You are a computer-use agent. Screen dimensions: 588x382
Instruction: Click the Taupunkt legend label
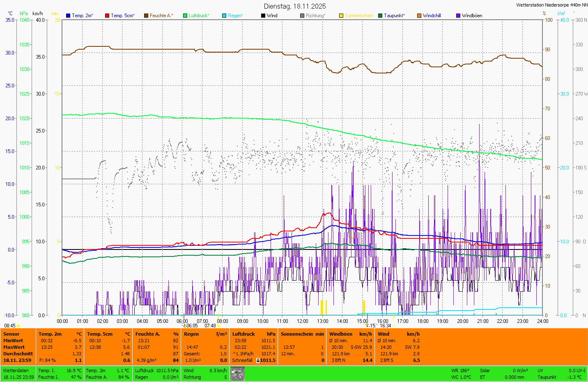coord(394,16)
